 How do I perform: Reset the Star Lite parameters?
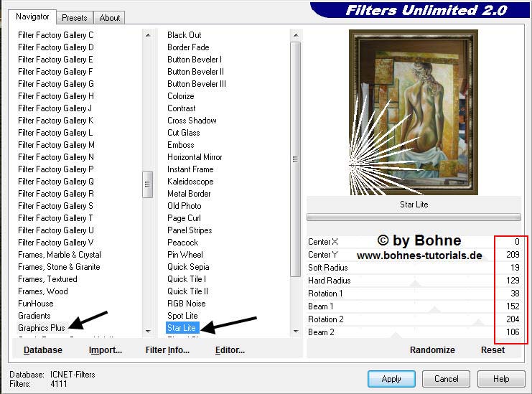(x=493, y=350)
